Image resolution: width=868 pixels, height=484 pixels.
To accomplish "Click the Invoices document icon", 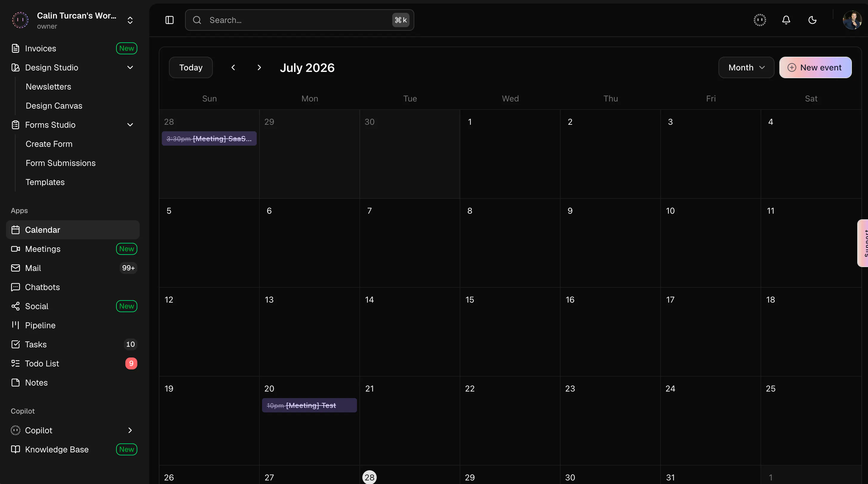I will pos(16,49).
